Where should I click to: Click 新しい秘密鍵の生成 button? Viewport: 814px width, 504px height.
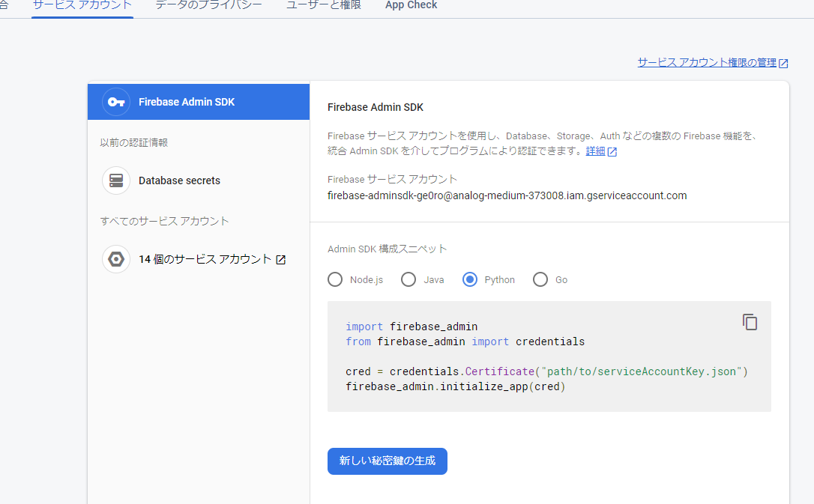tap(388, 461)
